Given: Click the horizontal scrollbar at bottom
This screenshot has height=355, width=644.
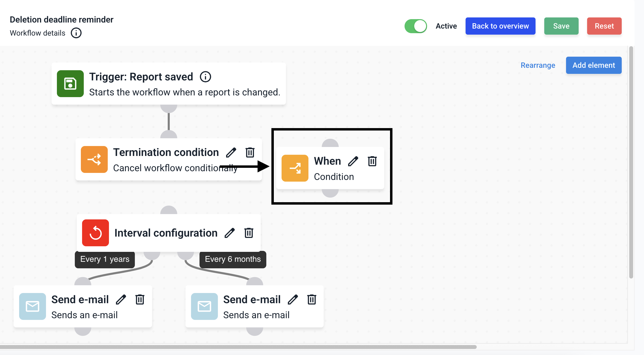Looking at the screenshot, I should pyautogui.click(x=238, y=347).
